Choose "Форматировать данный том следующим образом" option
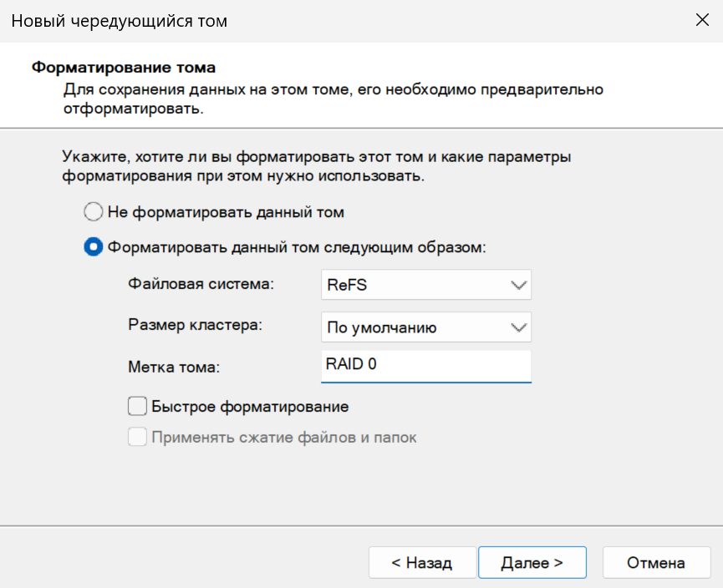The width and height of the screenshot is (723, 588). [94, 248]
